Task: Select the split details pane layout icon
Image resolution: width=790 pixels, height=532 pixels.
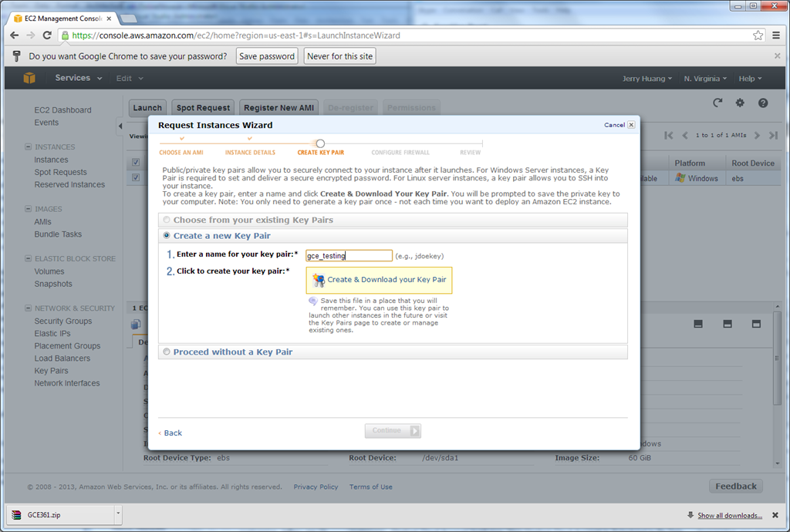Action: 727,324
